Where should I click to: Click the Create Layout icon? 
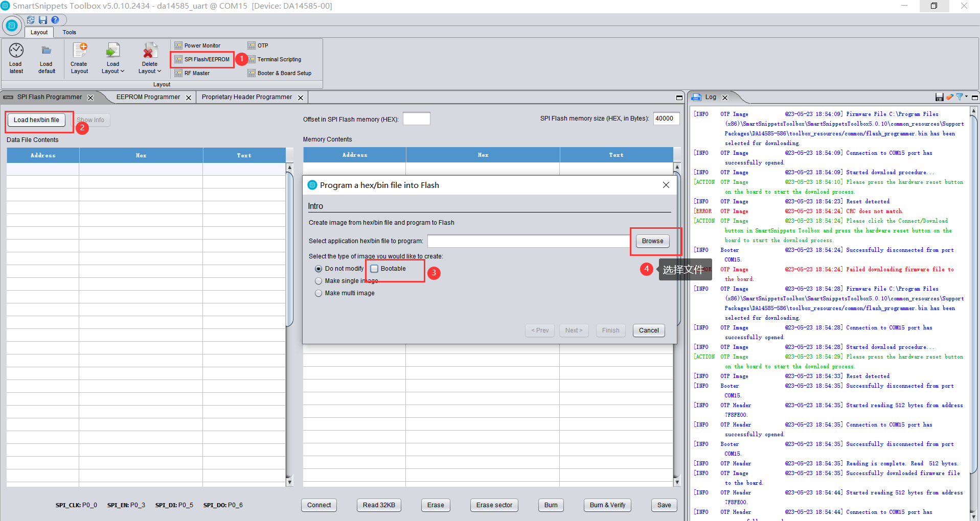tap(80, 50)
